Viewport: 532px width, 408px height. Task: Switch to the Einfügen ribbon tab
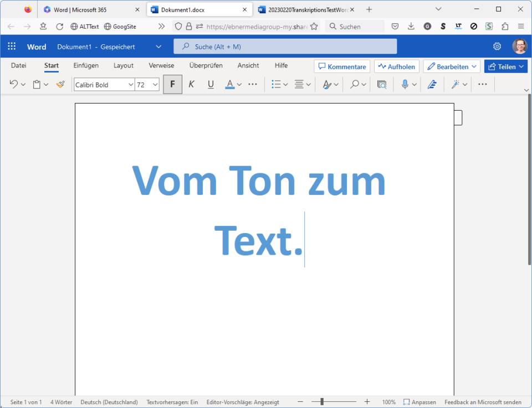(x=86, y=65)
